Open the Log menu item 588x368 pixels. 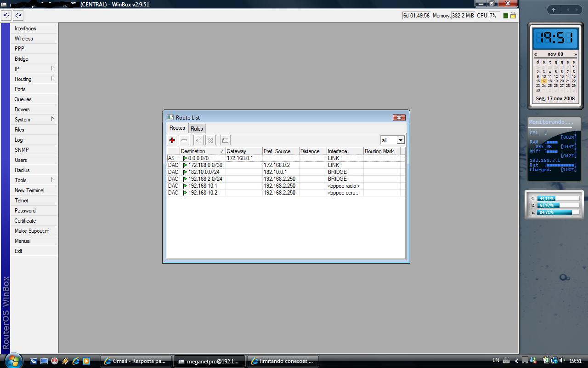pos(34,140)
